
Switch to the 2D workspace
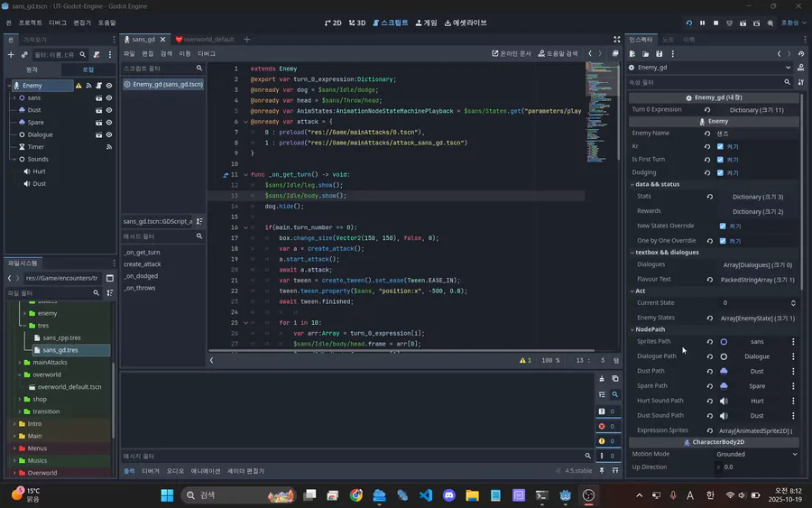333,23
